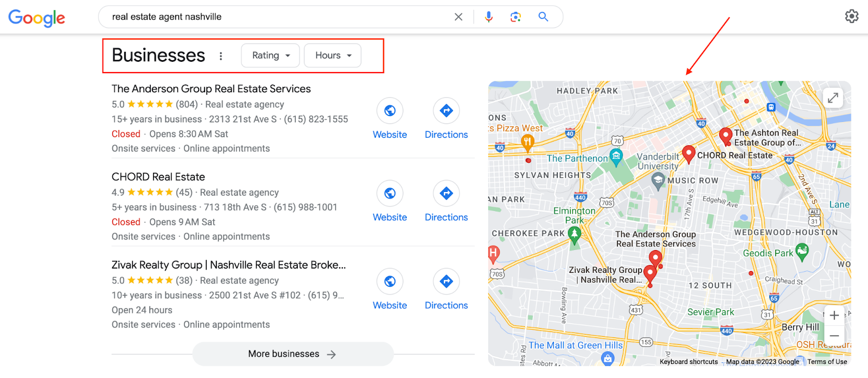The width and height of the screenshot is (868, 378).
Task: Start voice search with microphone icon
Action: point(489,17)
